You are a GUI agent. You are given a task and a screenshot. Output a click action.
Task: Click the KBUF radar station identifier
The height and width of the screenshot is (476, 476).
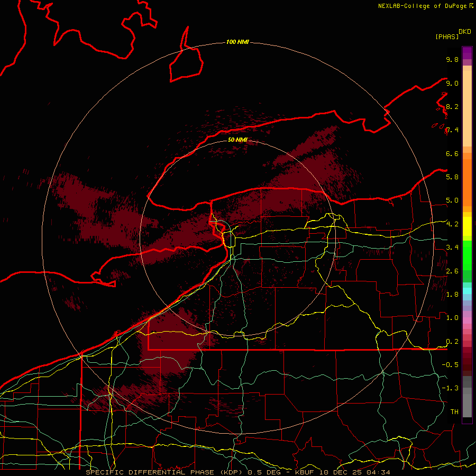[x=305, y=472]
